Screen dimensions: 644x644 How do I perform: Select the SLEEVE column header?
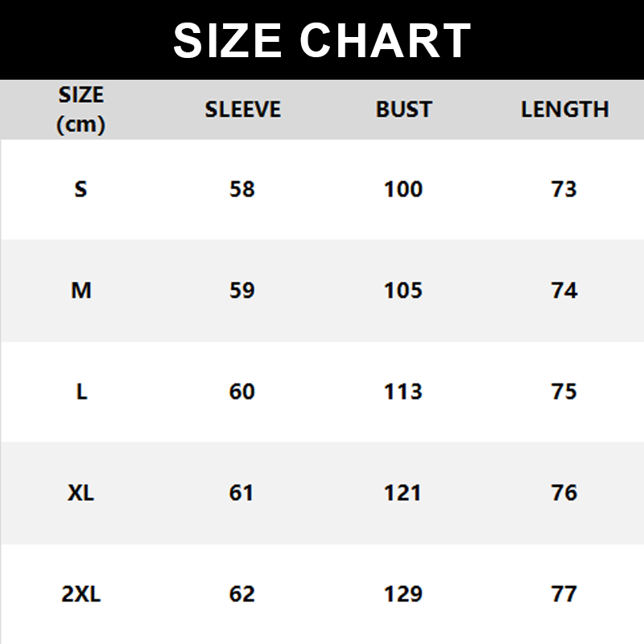242,109
